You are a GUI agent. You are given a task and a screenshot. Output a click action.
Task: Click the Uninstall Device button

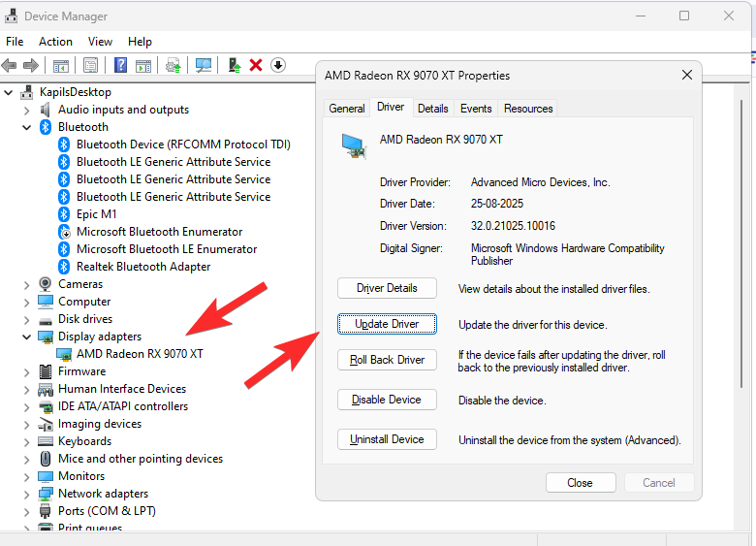pyautogui.click(x=387, y=439)
